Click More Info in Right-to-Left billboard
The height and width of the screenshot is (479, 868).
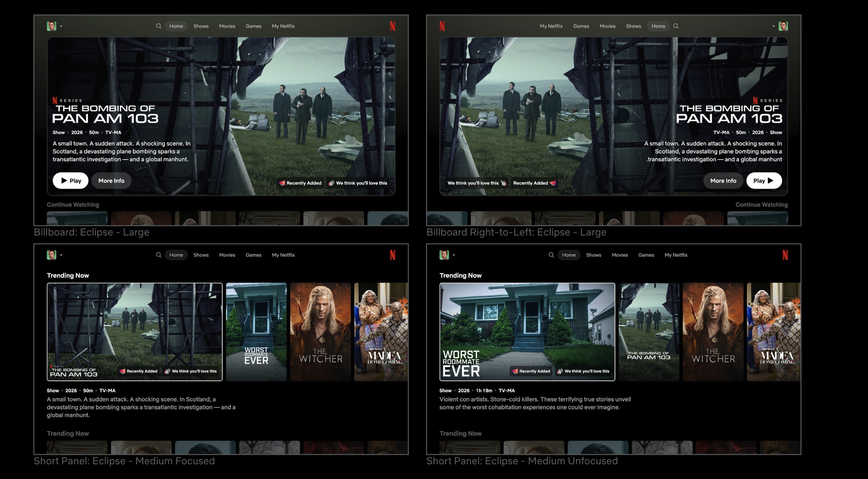[723, 181]
